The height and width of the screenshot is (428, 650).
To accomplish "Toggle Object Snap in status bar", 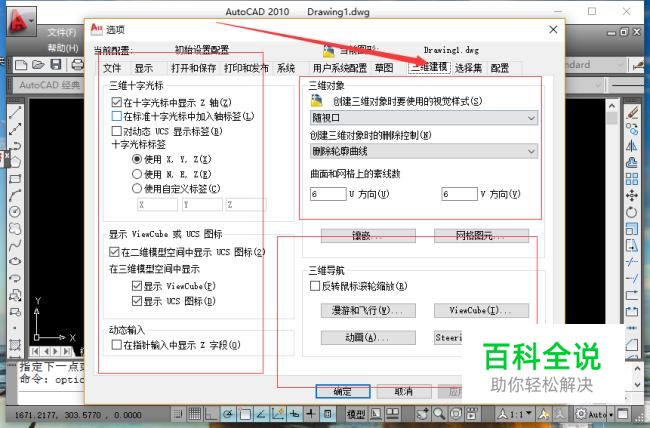I will pyautogui.click(x=245, y=413).
